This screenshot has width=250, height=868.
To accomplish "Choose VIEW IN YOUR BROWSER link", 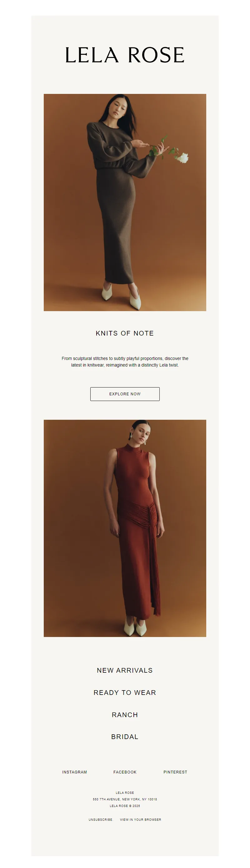I will click(140, 819).
